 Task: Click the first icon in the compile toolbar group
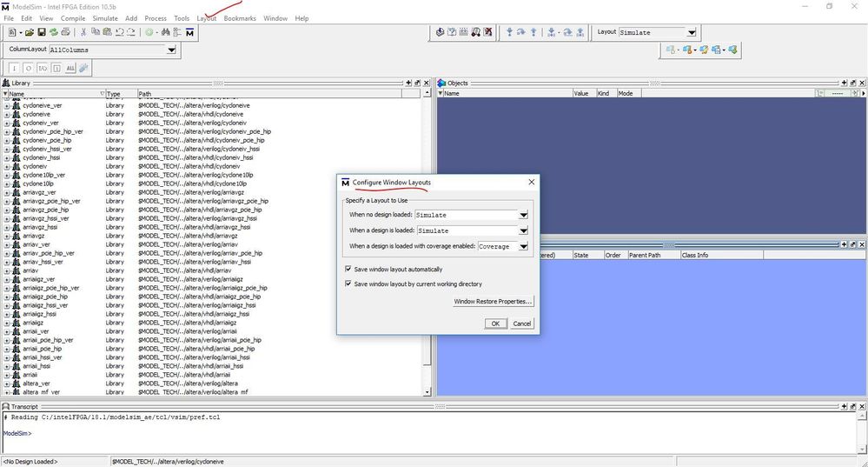point(441,32)
